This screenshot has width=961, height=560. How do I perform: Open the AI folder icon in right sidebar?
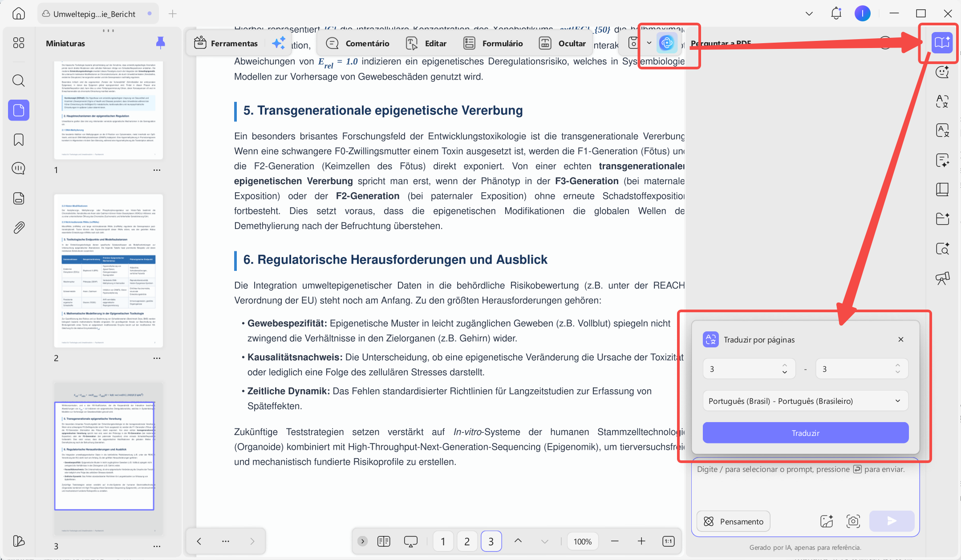pyautogui.click(x=942, y=219)
